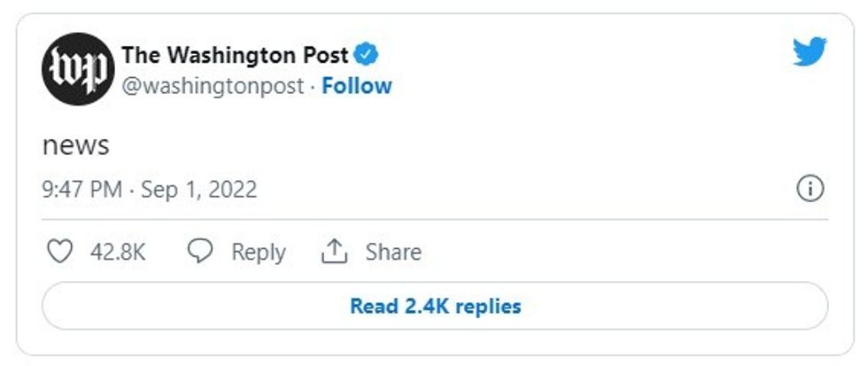Click the Share text label
This screenshot has height=366, width=868.
pyautogui.click(x=393, y=253)
